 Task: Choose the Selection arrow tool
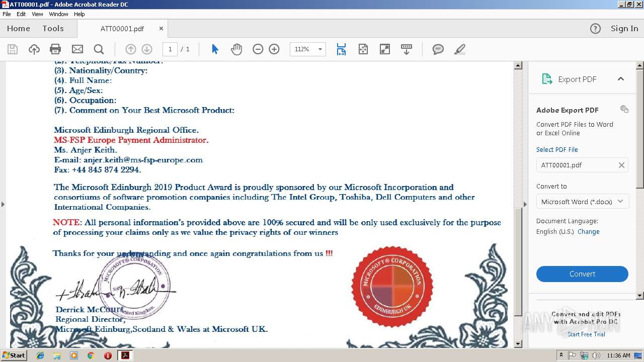pyautogui.click(x=215, y=49)
